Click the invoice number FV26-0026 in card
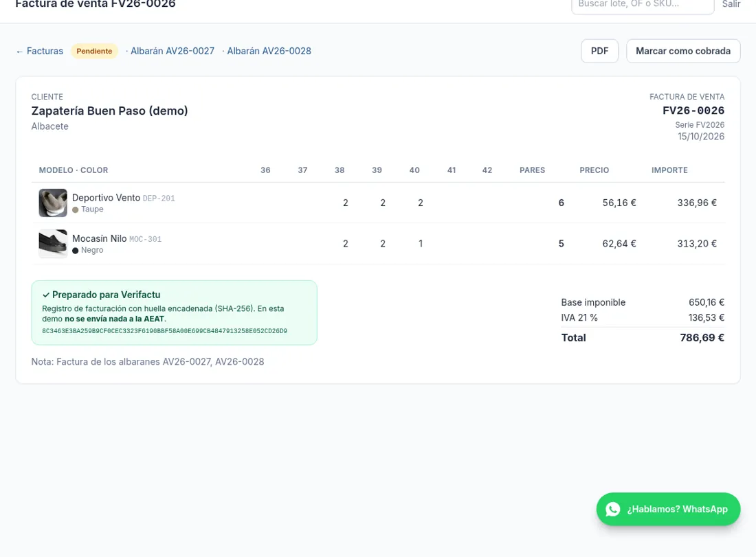The image size is (756, 557). click(x=693, y=111)
